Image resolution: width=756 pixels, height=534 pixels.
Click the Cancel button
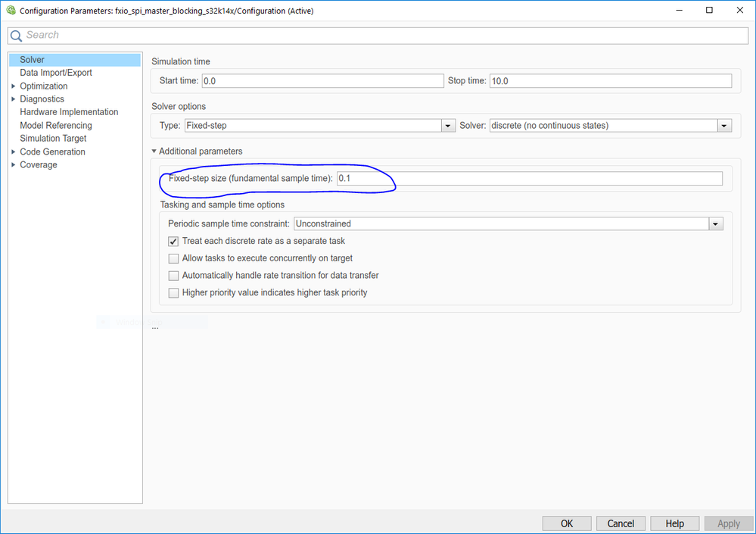click(x=621, y=523)
